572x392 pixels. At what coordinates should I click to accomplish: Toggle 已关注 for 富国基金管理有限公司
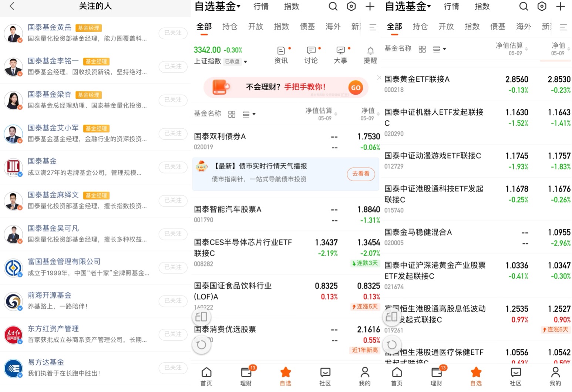[x=173, y=267]
